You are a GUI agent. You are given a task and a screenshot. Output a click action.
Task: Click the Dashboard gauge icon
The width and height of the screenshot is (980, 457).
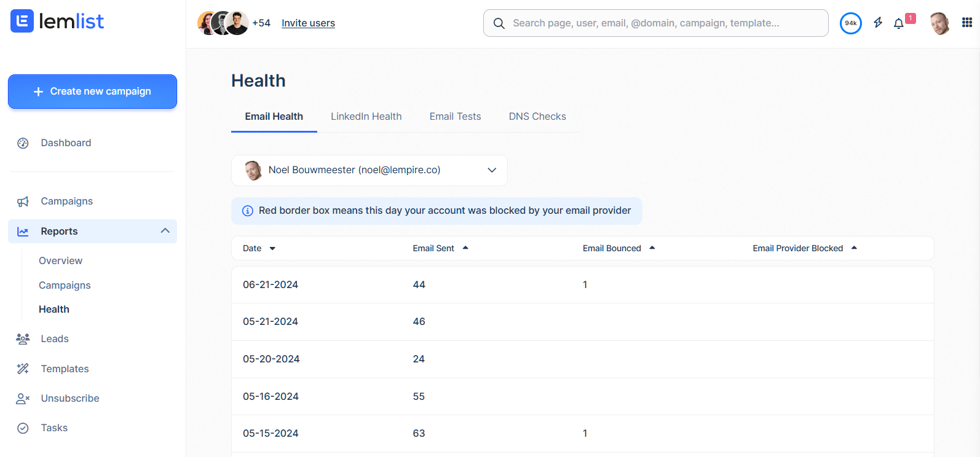click(x=23, y=143)
